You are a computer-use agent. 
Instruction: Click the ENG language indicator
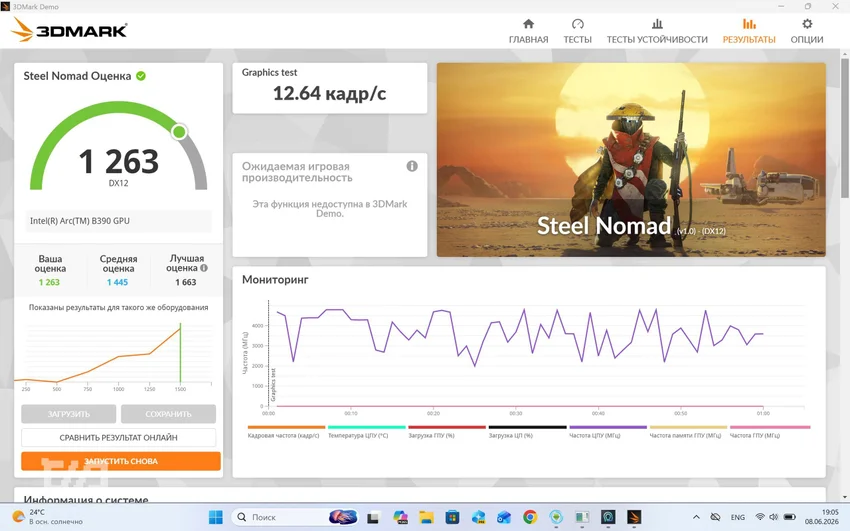tap(737, 517)
